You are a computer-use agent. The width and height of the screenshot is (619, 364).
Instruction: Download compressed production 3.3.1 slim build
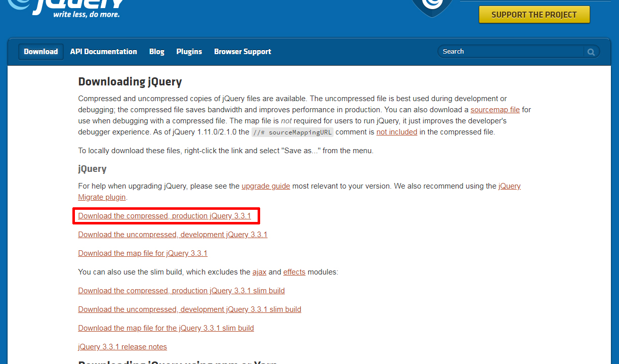point(181,291)
